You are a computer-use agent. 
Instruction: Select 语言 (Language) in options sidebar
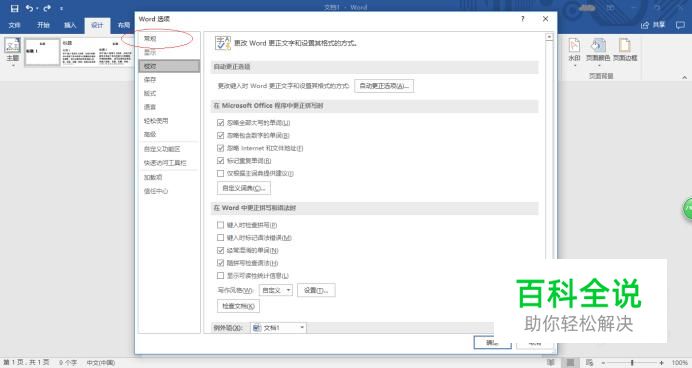point(169,107)
